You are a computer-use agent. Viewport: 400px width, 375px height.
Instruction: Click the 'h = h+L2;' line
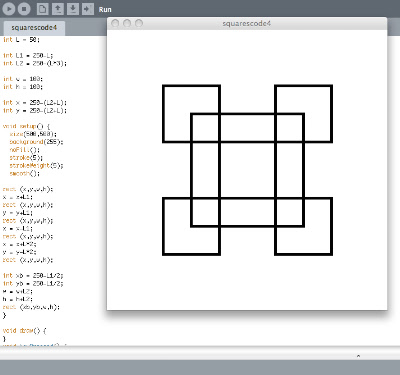pos(18,299)
